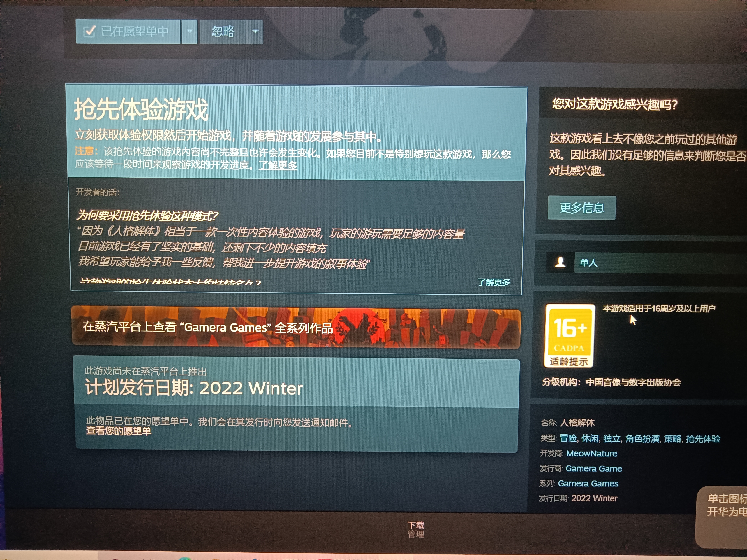
Task: Open the 冒险 genre link
Action: point(568,438)
